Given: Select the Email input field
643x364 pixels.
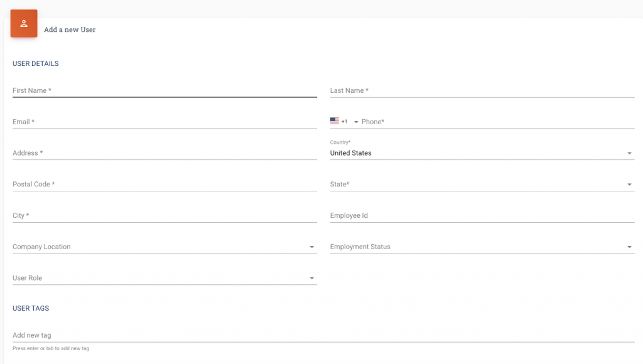Looking at the screenshot, I should (x=126, y=122).
